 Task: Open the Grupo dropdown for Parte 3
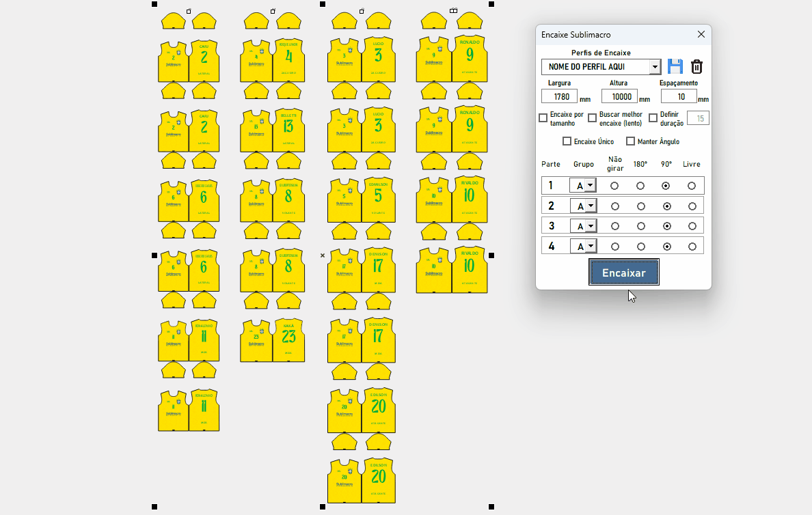591,225
